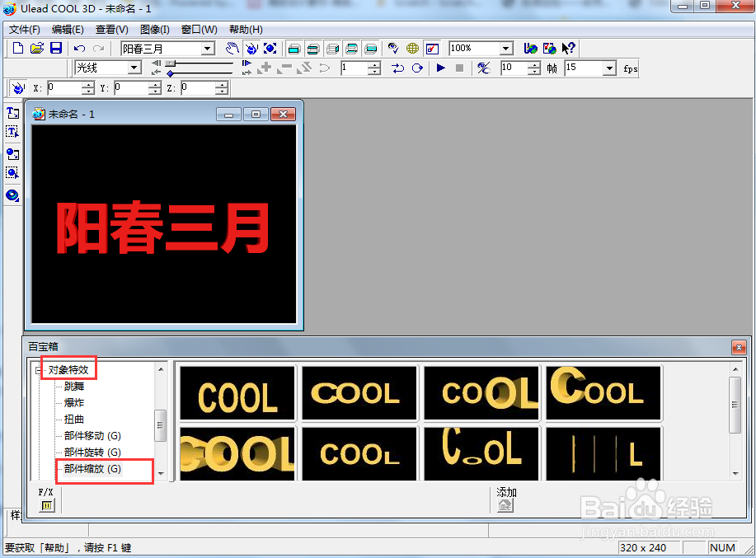
Task: Select 爆炸 effect in tree
Action: [74, 403]
